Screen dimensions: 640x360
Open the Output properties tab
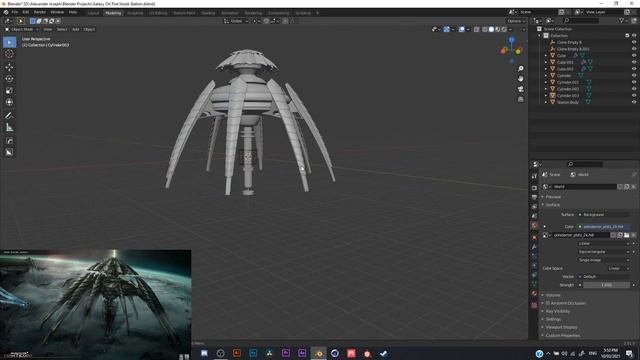[534, 197]
